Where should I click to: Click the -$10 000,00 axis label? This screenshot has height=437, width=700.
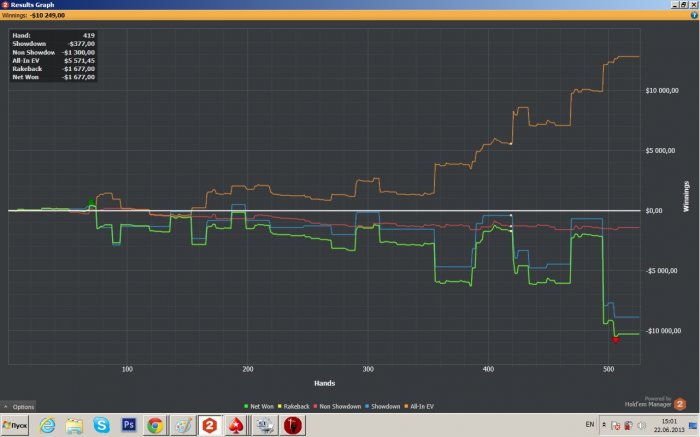(x=663, y=331)
